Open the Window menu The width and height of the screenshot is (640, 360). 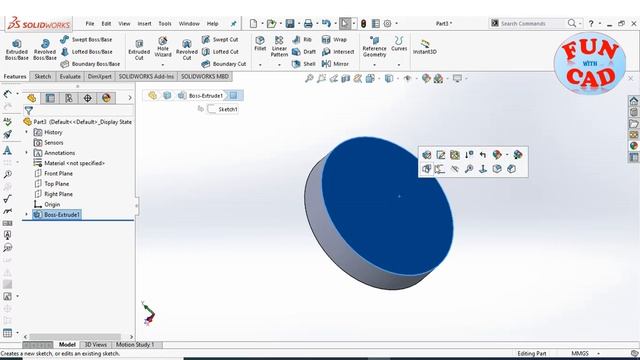(189, 24)
